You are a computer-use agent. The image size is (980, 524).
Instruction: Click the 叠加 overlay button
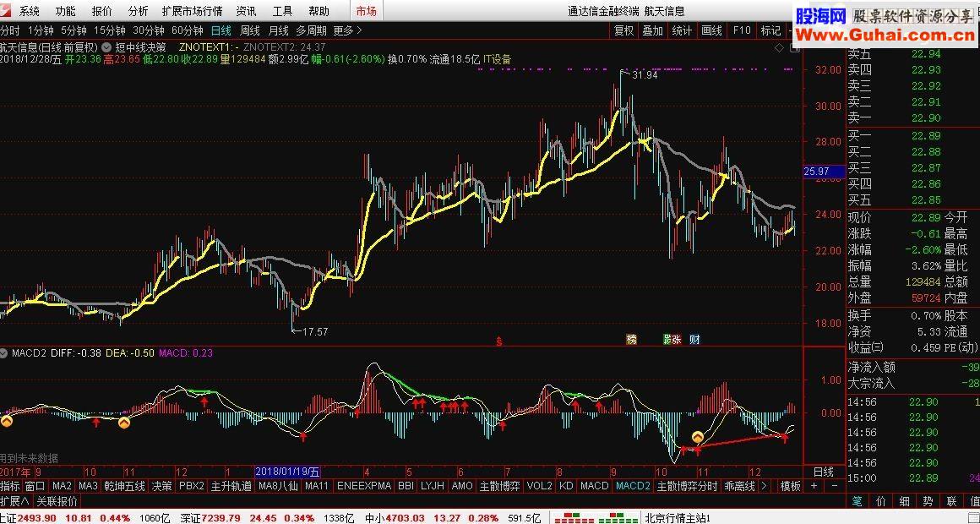click(x=652, y=30)
